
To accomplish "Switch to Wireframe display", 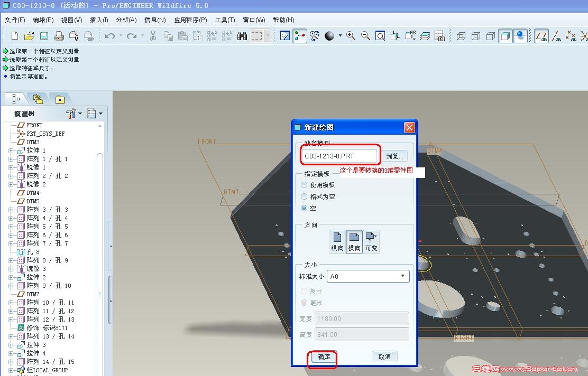I will [x=461, y=36].
